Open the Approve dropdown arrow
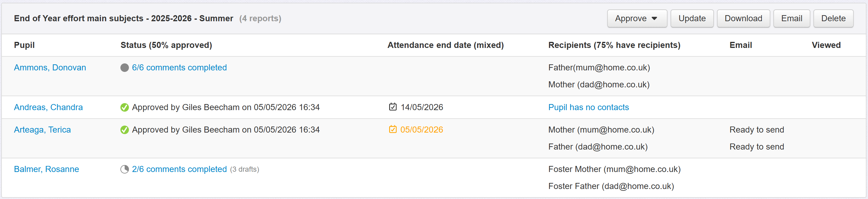The height and width of the screenshot is (199, 868). (654, 19)
